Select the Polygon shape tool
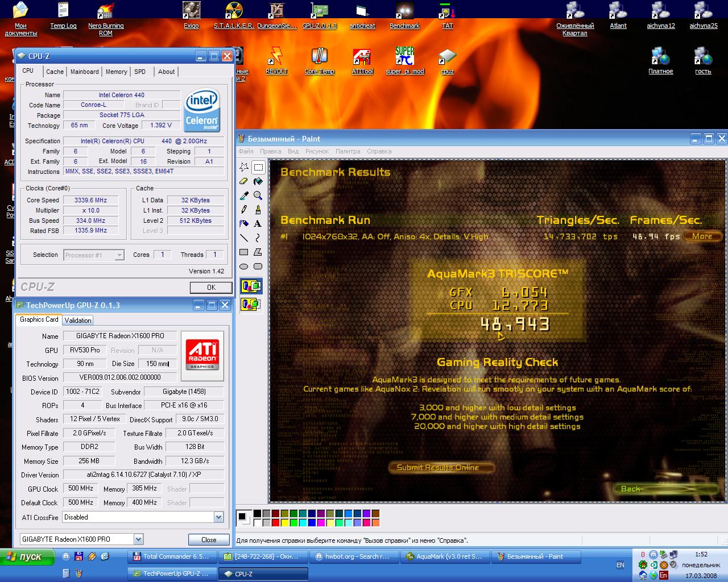This screenshot has width=728, height=582. coord(258,252)
